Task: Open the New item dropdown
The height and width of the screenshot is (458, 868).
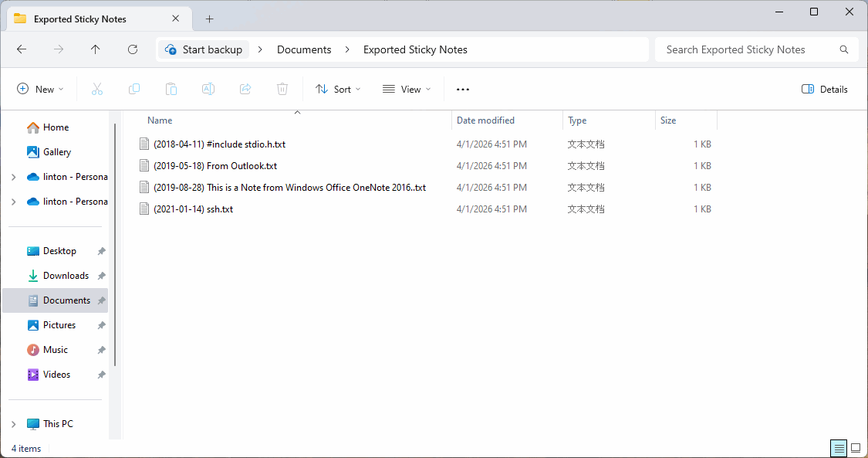Action: click(40, 90)
